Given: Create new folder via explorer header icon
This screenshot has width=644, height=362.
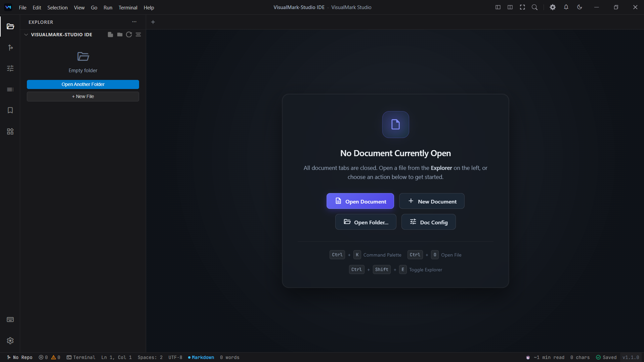Looking at the screenshot, I should click(120, 35).
